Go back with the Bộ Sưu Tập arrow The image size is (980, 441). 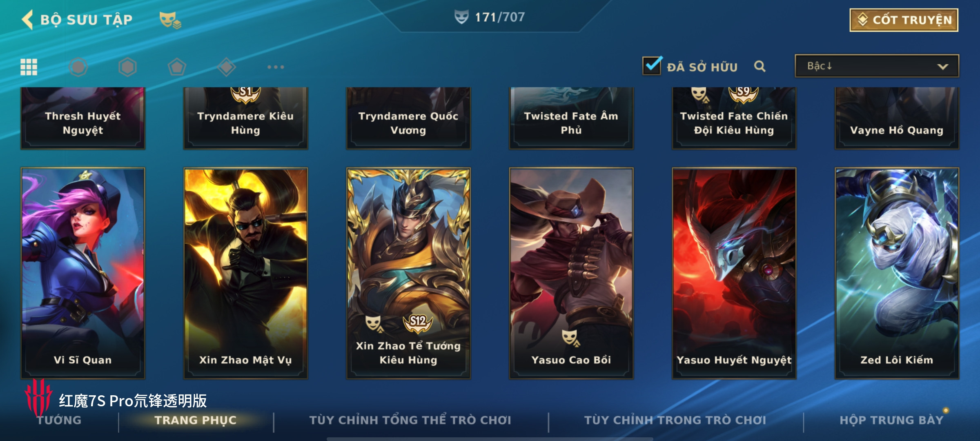point(27,20)
